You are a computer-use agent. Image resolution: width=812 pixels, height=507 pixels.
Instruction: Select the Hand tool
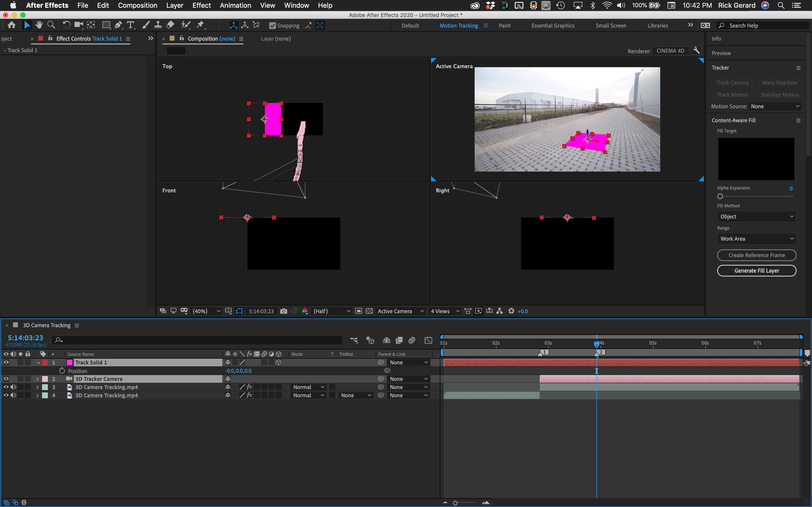[x=39, y=25]
